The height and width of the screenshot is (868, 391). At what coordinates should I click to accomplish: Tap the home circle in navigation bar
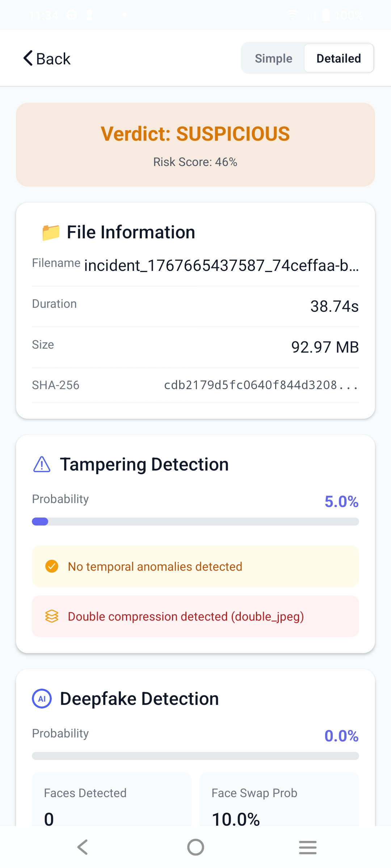coord(195,847)
